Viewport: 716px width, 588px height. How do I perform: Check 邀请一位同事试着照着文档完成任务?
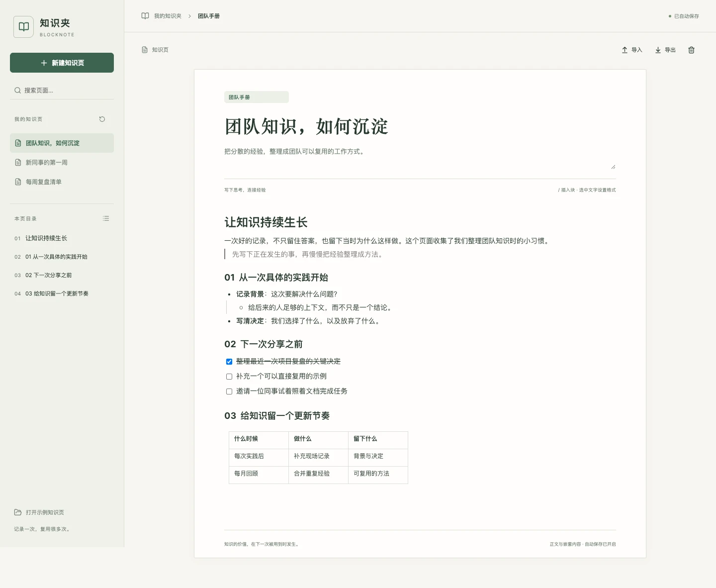coord(229,392)
